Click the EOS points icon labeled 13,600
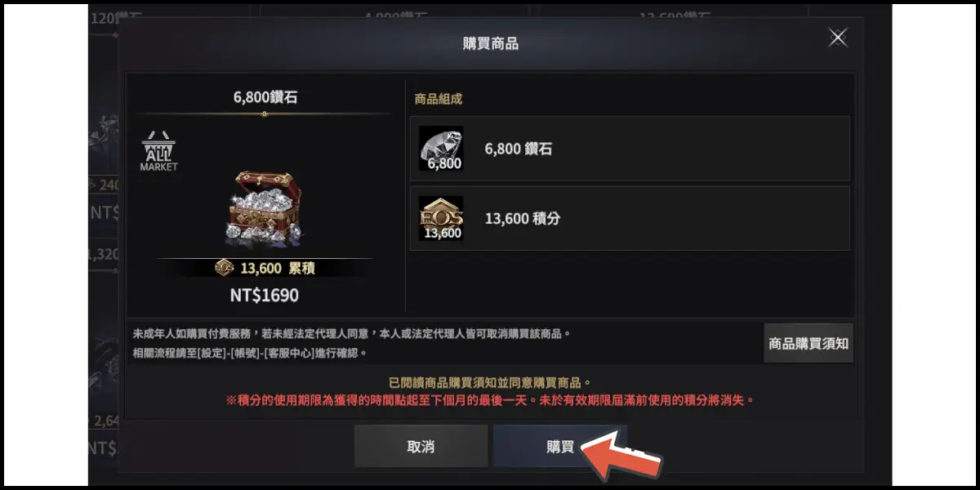This screenshot has width=980, height=490. coord(441,218)
